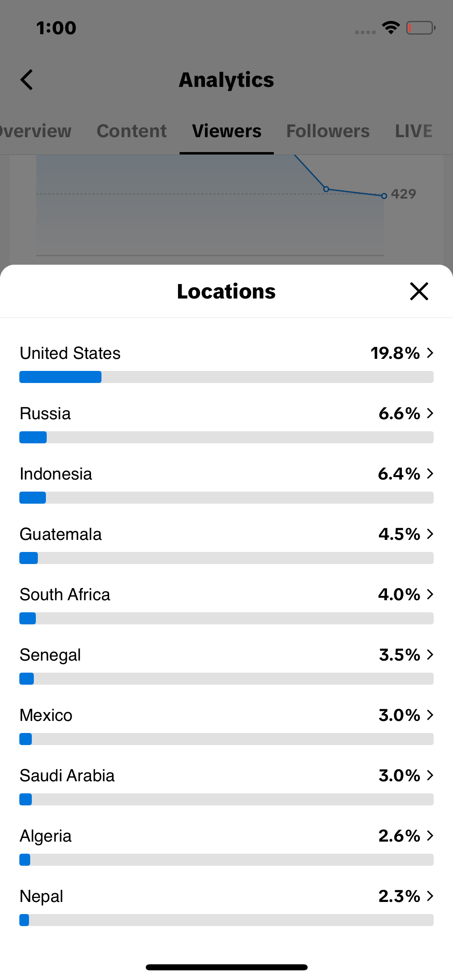Image resolution: width=453 pixels, height=980 pixels.
Task: Tap the South Africa chevron
Action: point(430,595)
